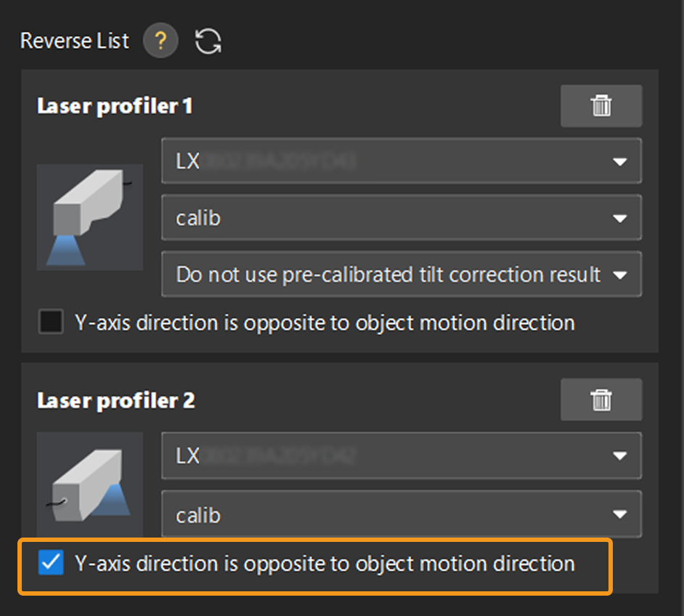The width and height of the screenshot is (684, 616).
Task: Click the Reverse List help question-mark icon
Action: click(x=160, y=41)
